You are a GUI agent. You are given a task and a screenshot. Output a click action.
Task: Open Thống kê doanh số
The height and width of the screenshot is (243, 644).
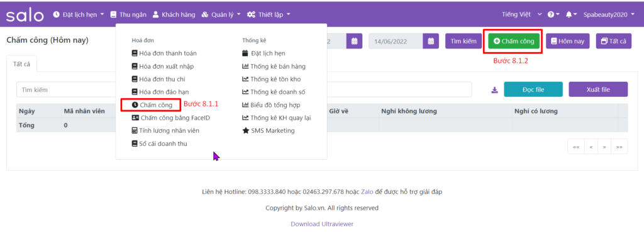click(274, 92)
